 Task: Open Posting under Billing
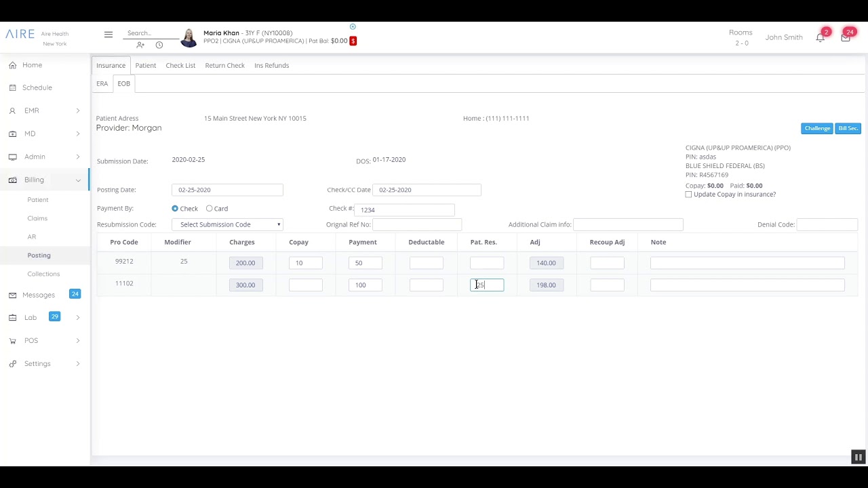tap(39, 256)
